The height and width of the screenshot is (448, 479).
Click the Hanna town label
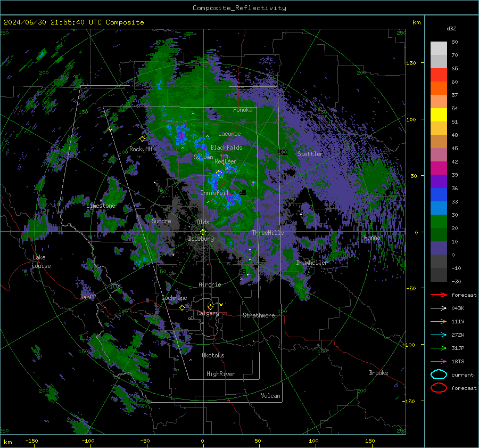(x=372, y=237)
